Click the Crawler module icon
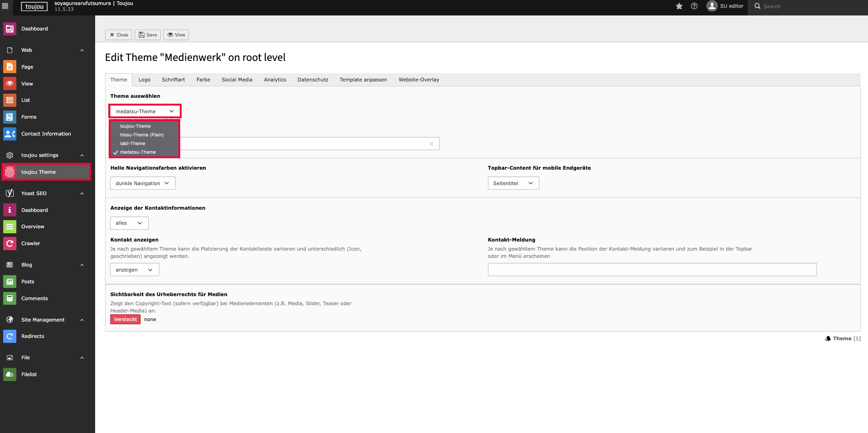 coord(10,243)
